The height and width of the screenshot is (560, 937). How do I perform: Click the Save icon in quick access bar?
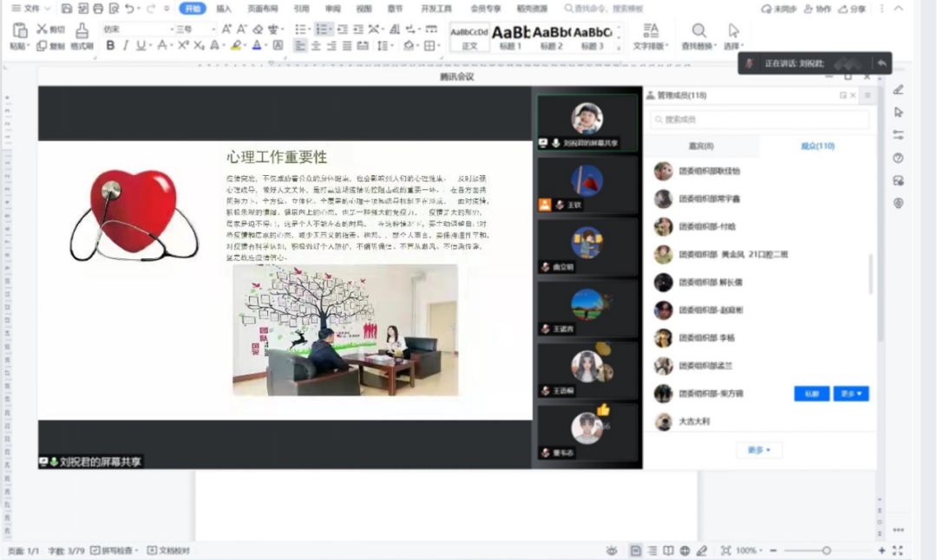[67, 9]
